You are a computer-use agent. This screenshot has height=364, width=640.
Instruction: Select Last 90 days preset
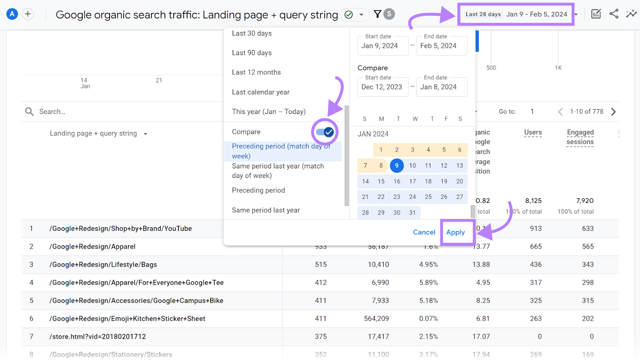[252, 53]
